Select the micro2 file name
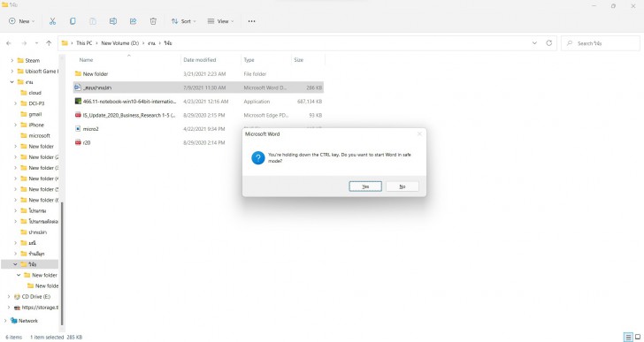 point(91,129)
